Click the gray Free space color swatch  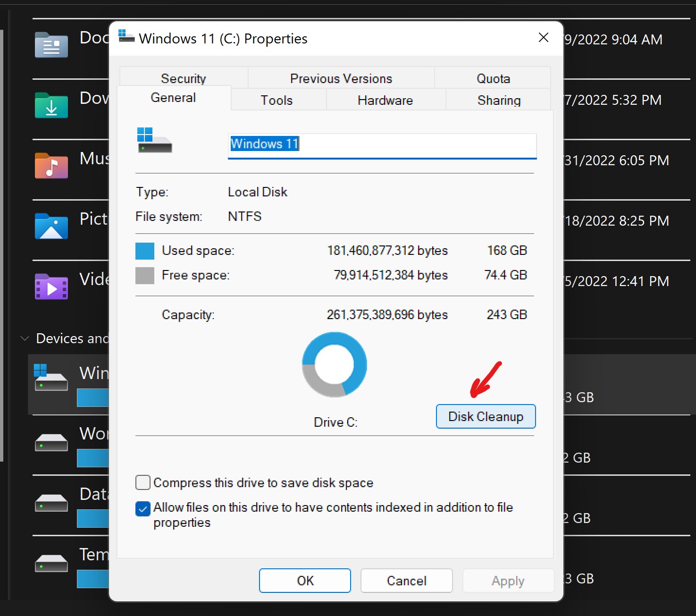click(x=145, y=276)
